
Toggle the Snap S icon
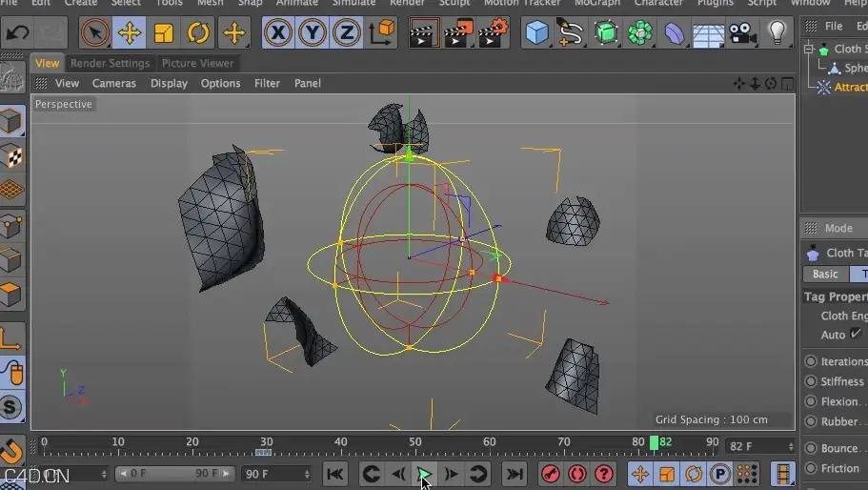pyautogui.click(x=11, y=407)
